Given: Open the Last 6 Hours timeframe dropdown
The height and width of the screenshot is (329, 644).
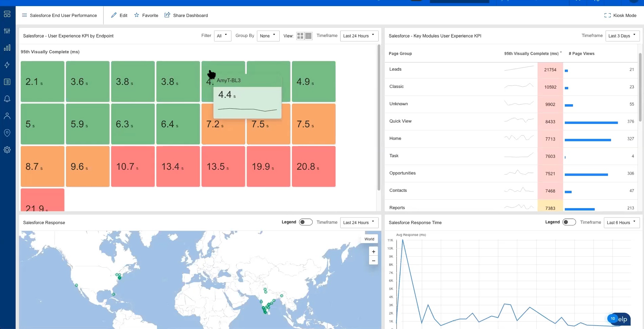Looking at the screenshot, I should click(x=622, y=222).
